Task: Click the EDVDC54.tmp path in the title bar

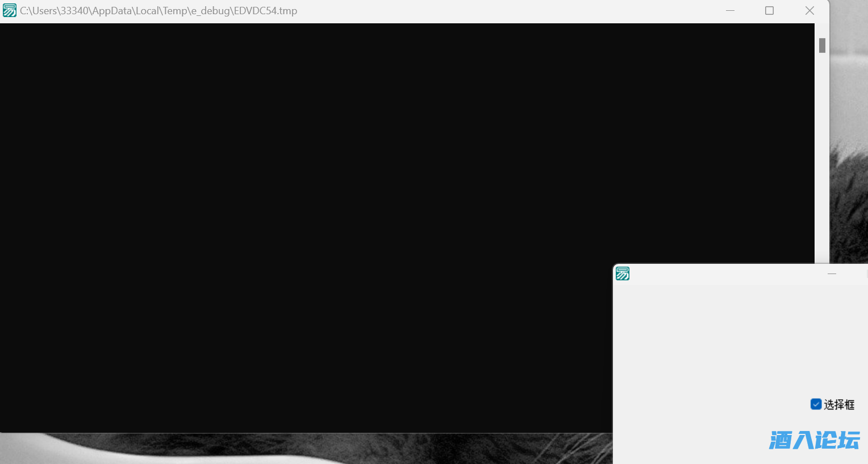Action: point(158,11)
